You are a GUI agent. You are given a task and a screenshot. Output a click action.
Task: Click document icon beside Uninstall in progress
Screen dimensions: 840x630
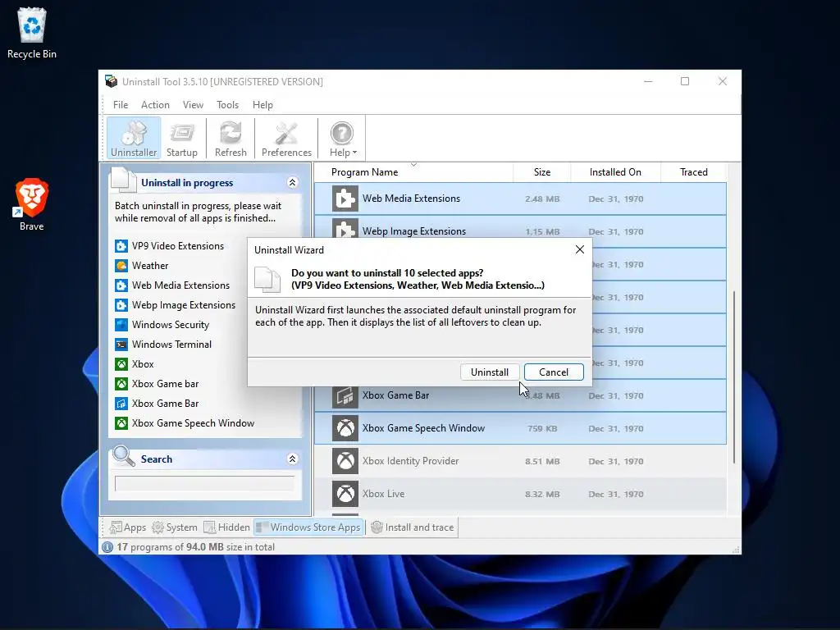123,180
